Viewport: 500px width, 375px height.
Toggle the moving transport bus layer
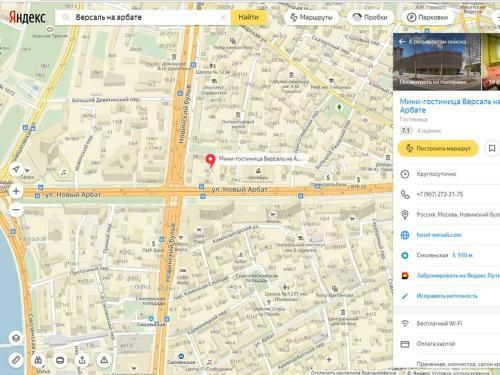[x=60, y=360]
